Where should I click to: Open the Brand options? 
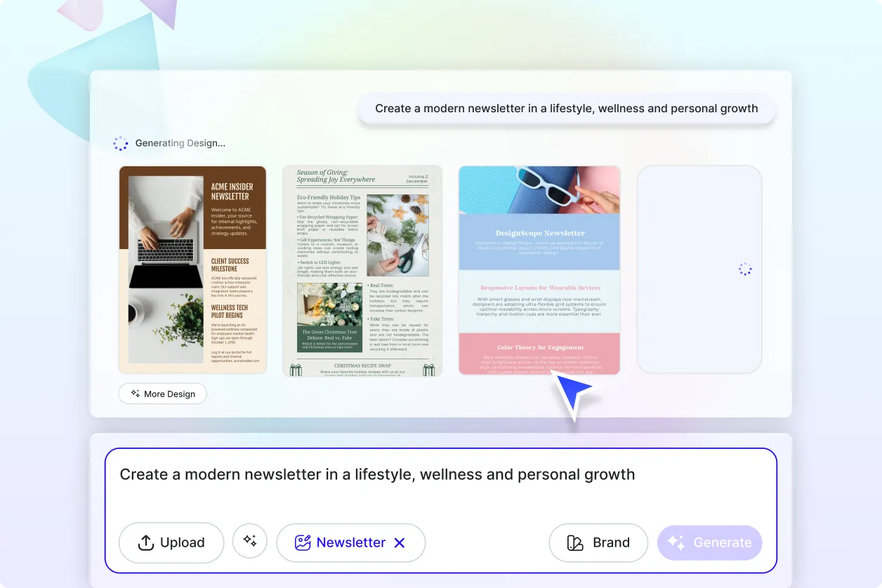598,542
